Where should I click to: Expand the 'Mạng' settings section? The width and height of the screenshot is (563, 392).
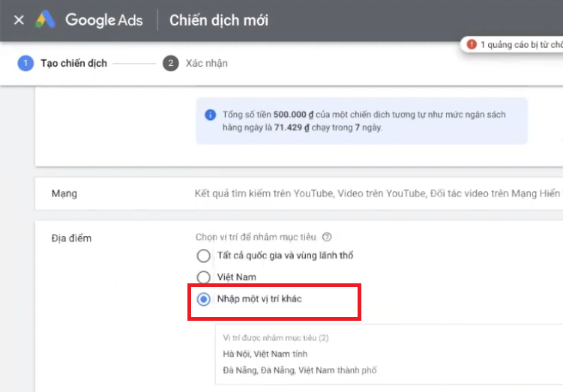tap(64, 194)
